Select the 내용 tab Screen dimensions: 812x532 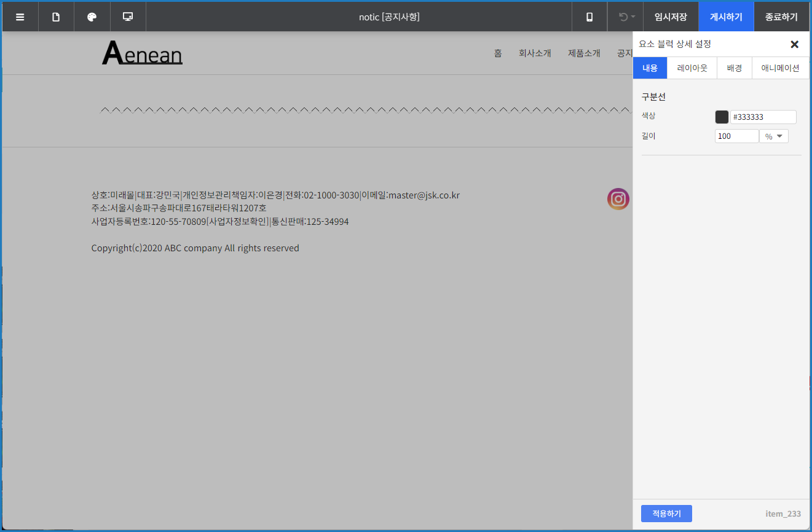[x=650, y=68]
